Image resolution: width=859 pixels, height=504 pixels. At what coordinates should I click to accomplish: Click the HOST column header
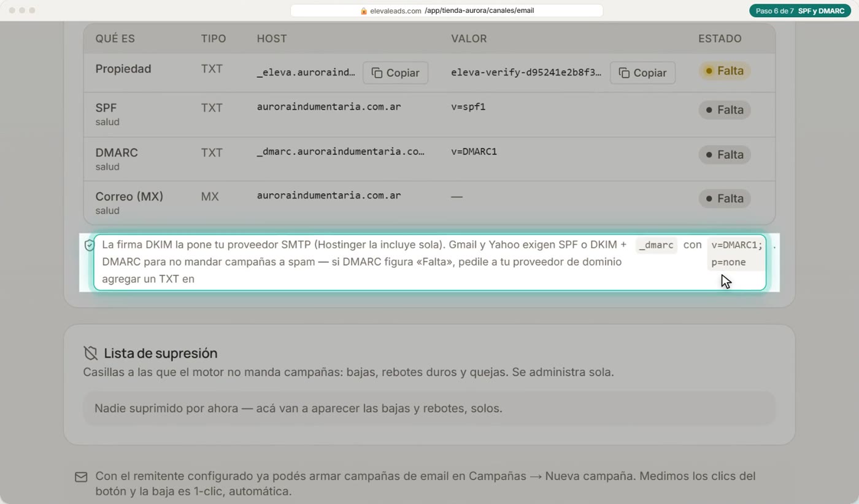coord(272,39)
